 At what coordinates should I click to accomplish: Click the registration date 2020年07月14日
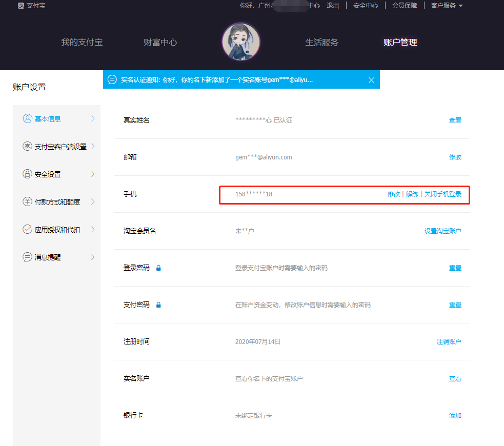tap(257, 341)
